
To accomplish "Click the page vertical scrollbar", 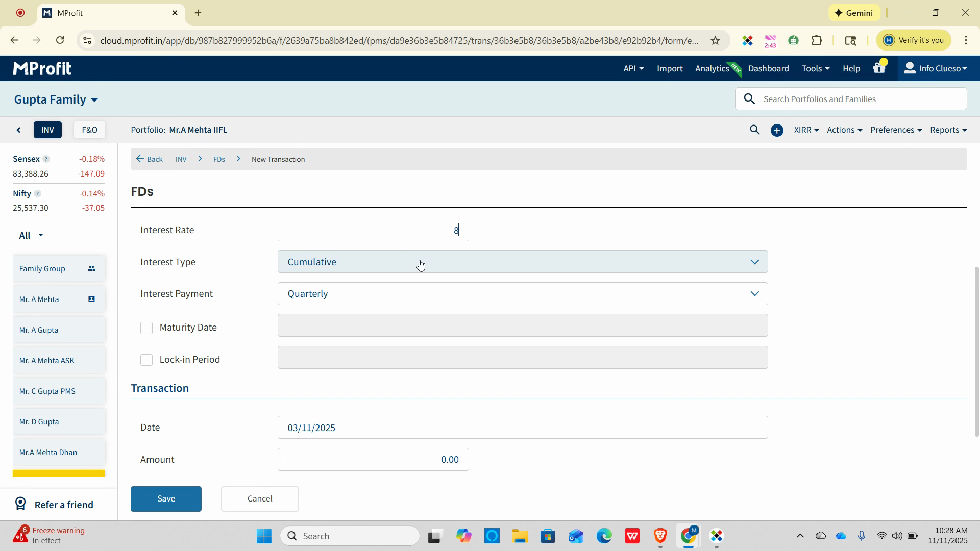I will point(976,352).
